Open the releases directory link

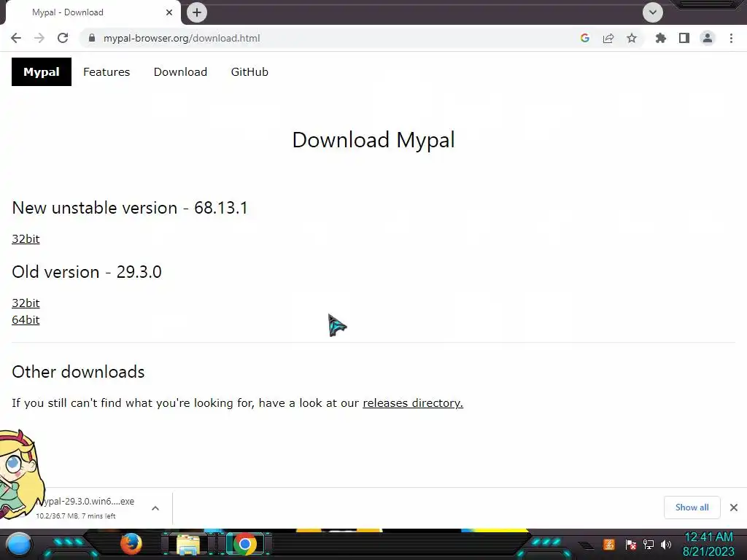413,402
